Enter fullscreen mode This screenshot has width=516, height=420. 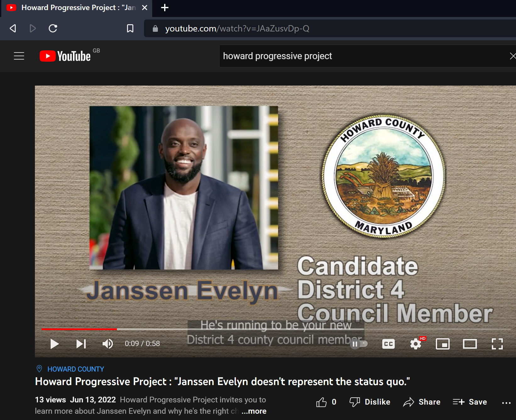(497, 344)
